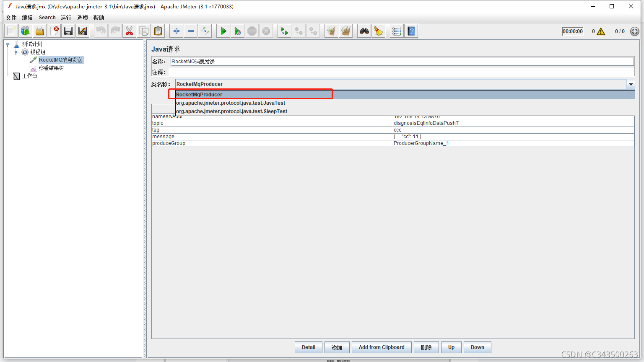Clear results with single broom icon
The width and height of the screenshot is (644, 362).
point(332,31)
